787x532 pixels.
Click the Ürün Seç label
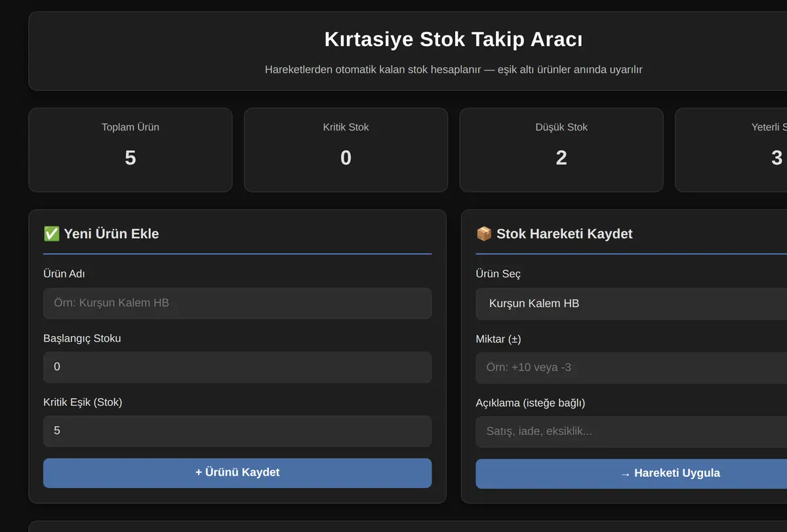tap(498, 274)
